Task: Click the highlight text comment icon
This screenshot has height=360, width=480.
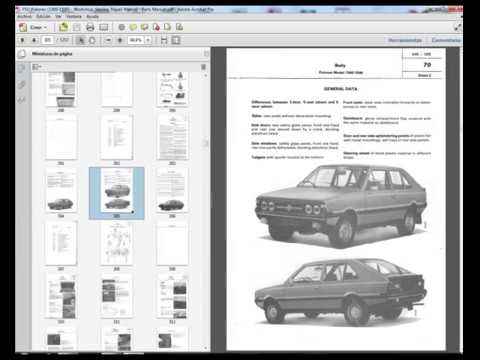Action: 144,27
